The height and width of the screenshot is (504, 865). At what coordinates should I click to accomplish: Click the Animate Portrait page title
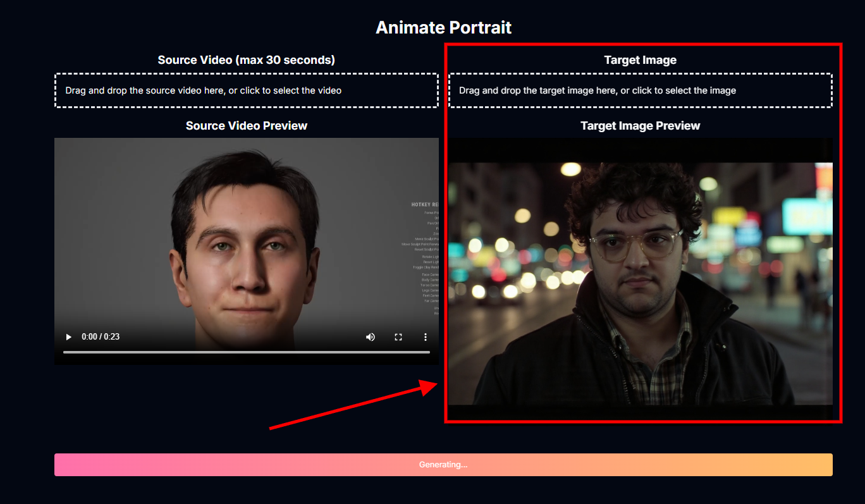click(443, 28)
